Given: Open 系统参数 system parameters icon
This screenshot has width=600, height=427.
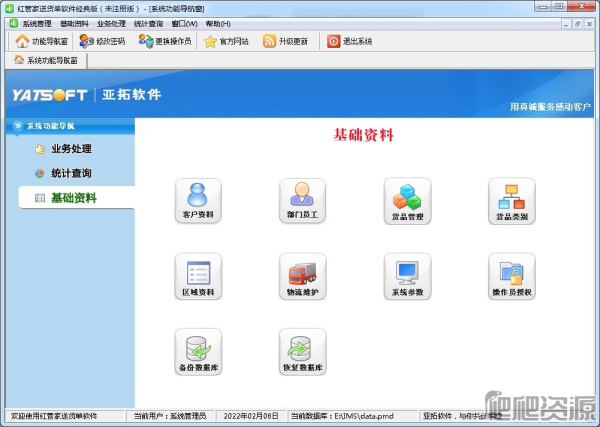Looking at the screenshot, I should 407,276.
